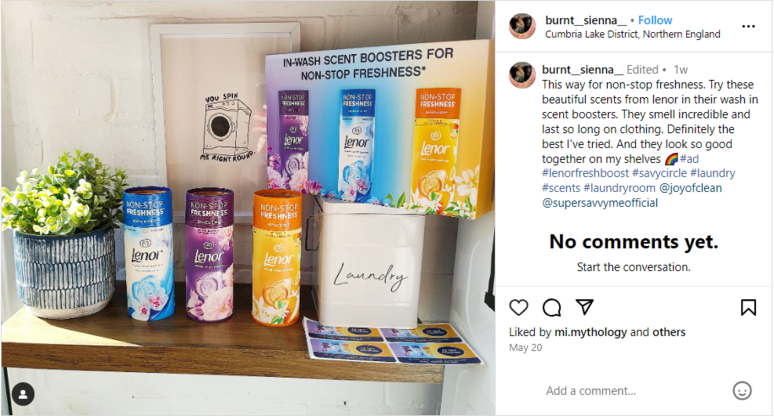
Task: Open burnt__sienna__ header profile picture
Action: [522, 26]
